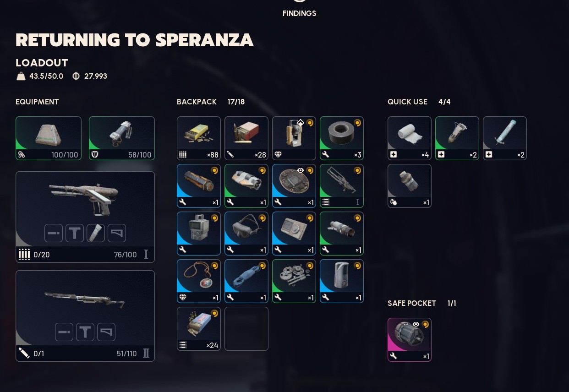The width and height of the screenshot is (569, 392).
Task: Select the bandage quick use item ×4
Action: [x=410, y=138]
